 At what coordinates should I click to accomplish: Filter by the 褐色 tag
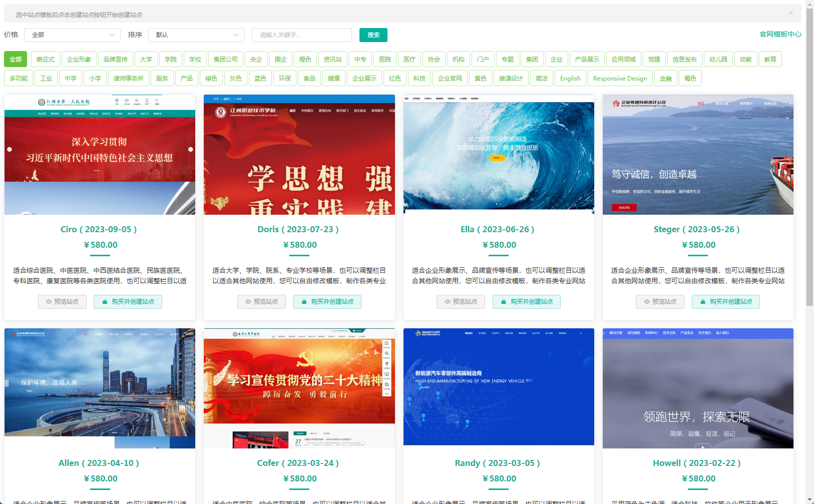(690, 78)
